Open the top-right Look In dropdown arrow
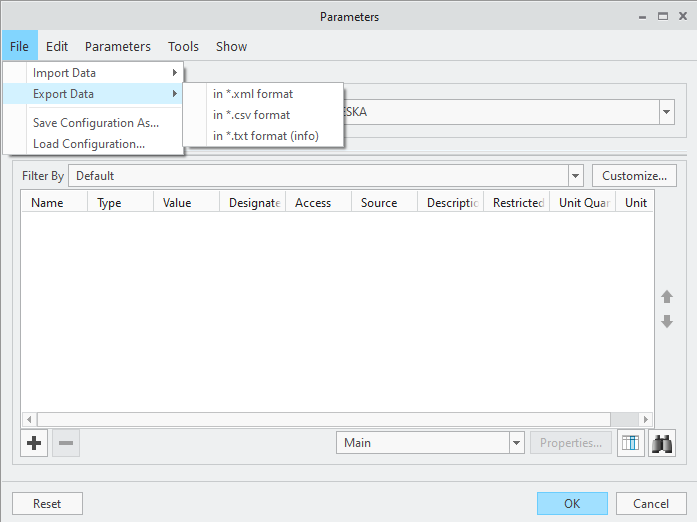The image size is (697, 522). coord(667,112)
